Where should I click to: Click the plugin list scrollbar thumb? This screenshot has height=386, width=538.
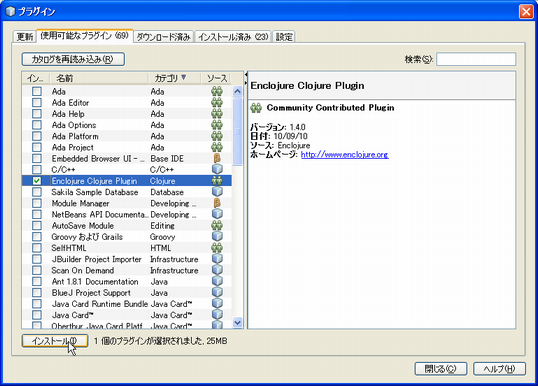237,131
